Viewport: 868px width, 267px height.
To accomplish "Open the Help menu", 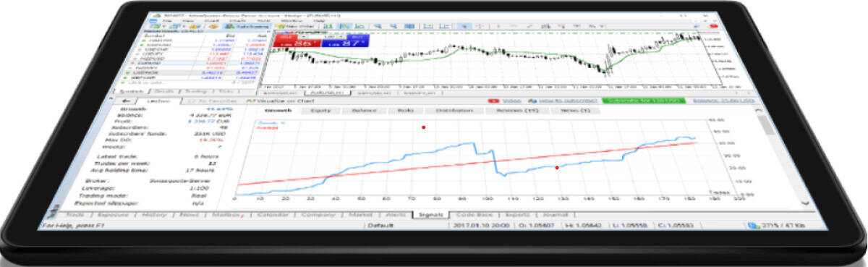I will tap(319, 20).
